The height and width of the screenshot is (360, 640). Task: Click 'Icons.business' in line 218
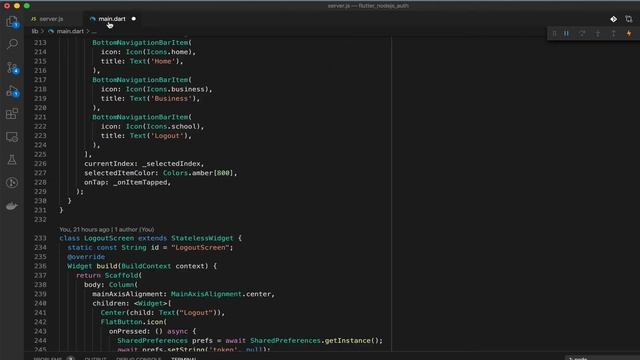[x=177, y=89]
